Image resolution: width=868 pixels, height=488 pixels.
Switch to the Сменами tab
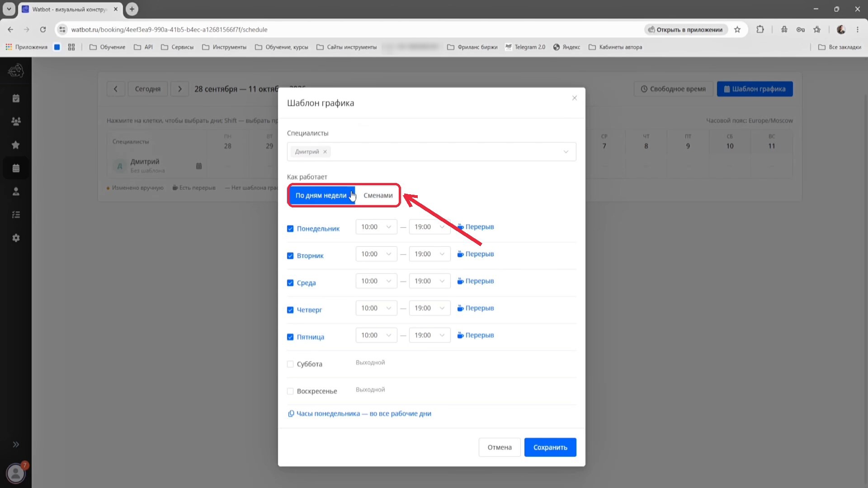pyautogui.click(x=378, y=195)
